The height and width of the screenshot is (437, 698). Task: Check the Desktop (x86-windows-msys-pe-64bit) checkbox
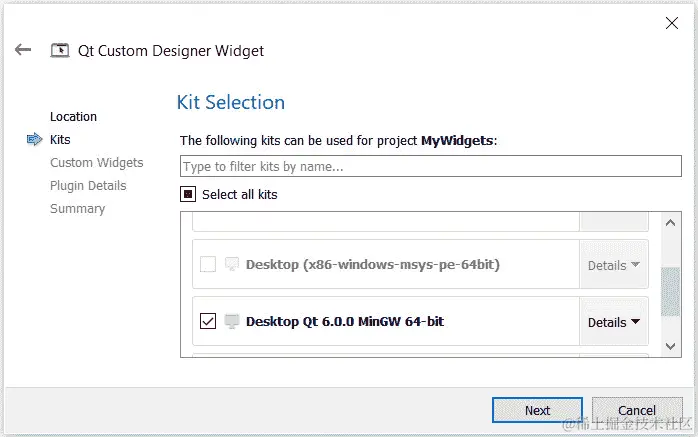[208, 264]
